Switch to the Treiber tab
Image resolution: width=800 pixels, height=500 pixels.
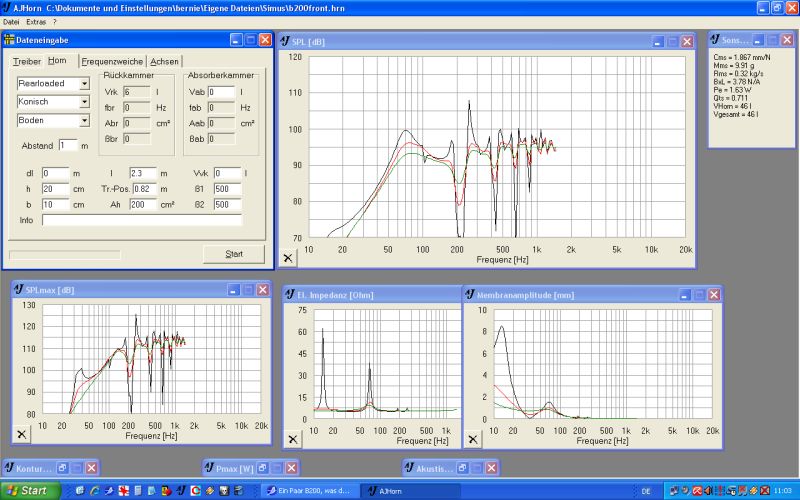coord(26,61)
